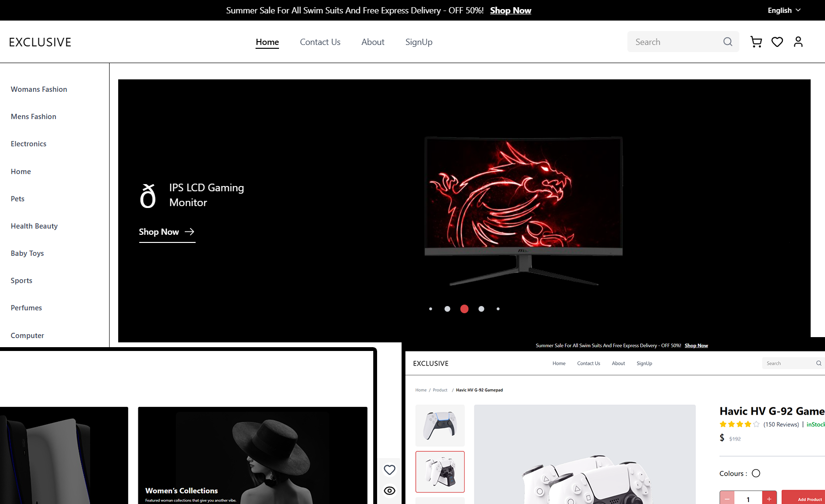Click the EXCLUSIVE logo in the main header
825x504 pixels.
40,42
